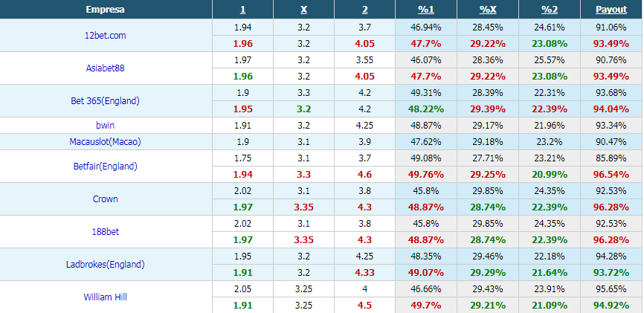Select Asiabet88 opening away odds 3.55
Screen dimensions: 644x313
click(x=364, y=60)
